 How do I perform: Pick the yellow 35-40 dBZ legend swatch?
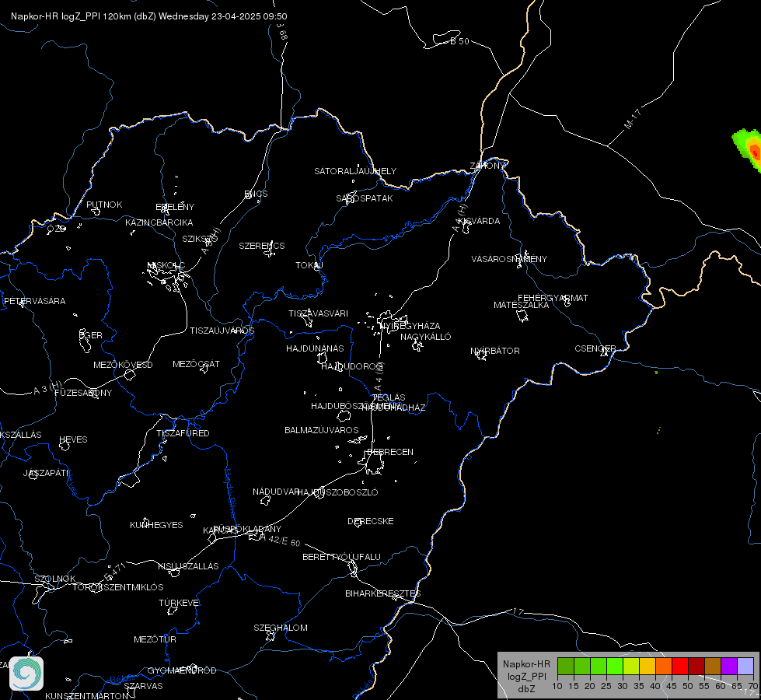pyautogui.click(x=648, y=666)
